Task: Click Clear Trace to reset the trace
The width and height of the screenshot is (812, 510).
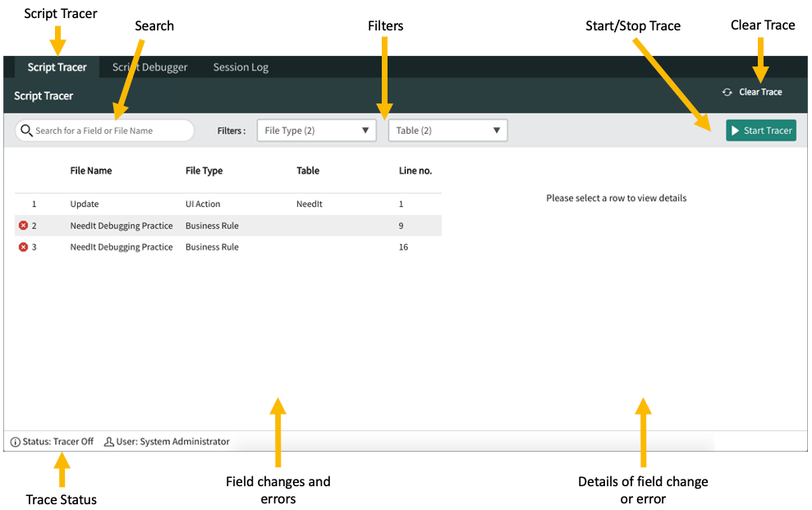Action: pos(759,92)
